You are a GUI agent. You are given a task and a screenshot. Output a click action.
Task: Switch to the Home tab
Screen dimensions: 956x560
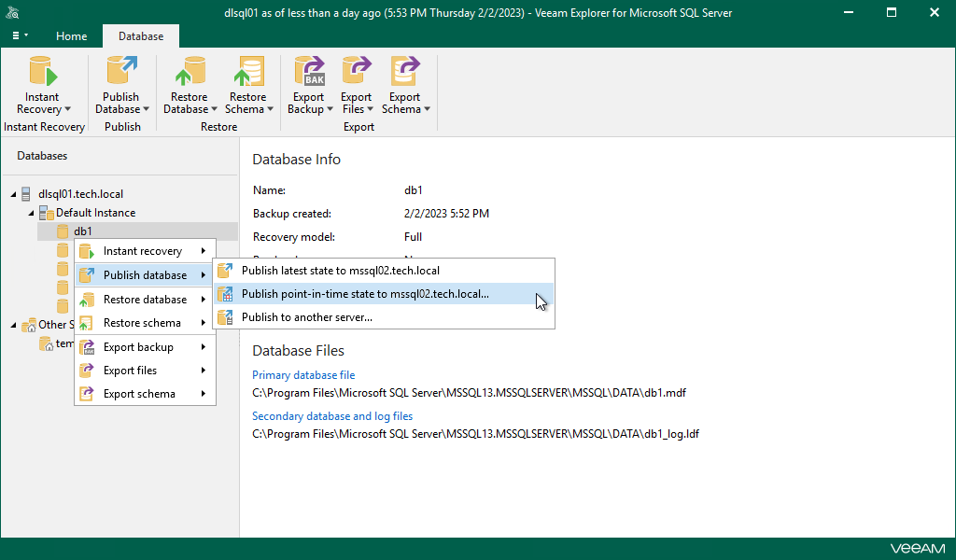pyautogui.click(x=71, y=36)
